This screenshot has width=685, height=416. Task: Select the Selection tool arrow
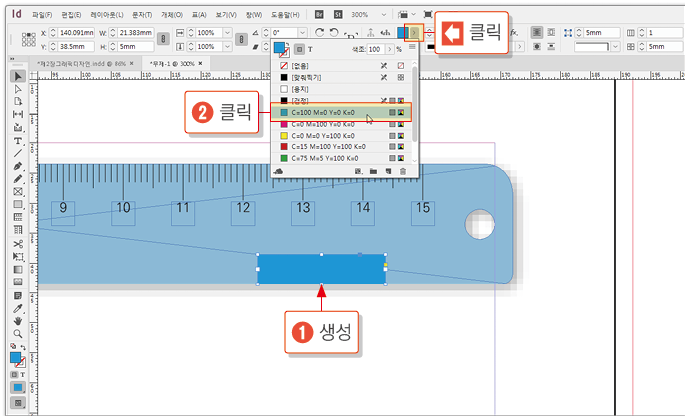click(18, 76)
